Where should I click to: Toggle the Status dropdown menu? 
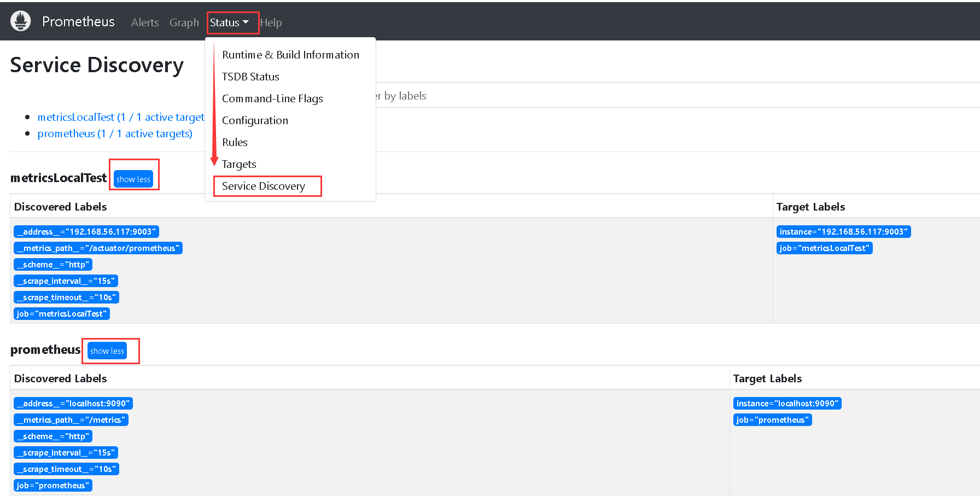(229, 22)
